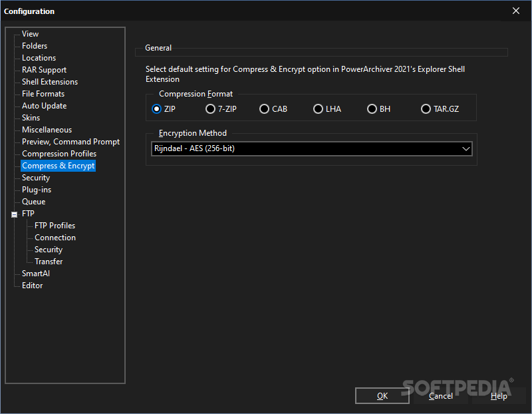The image size is (532, 414).
Task: Collapse the FTP tree node
Action: pyautogui.click(x=14, y=214)
